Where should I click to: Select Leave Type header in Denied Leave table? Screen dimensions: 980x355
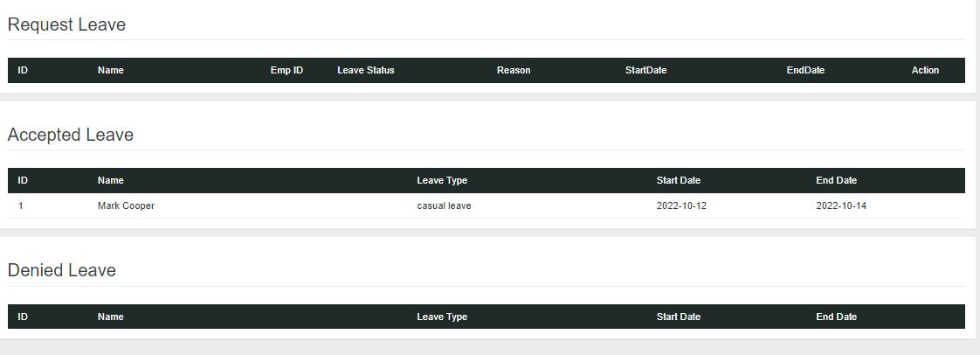pos(442,317)
